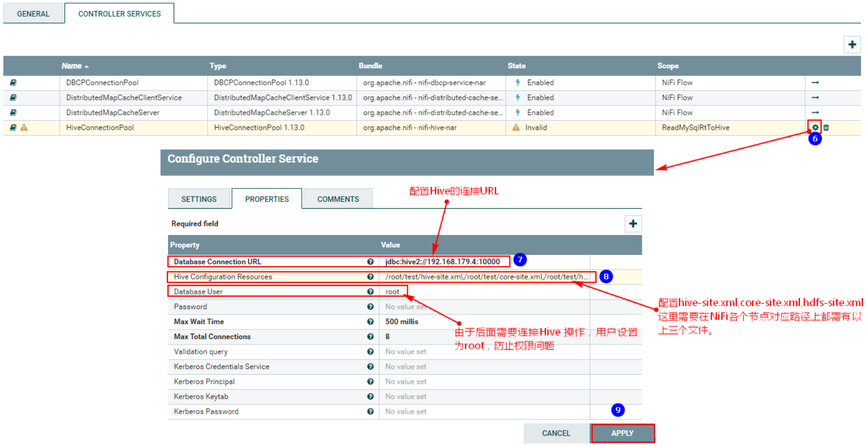
Task: Open the COMMENTS tab in the dialog
Action: [338, 199]
